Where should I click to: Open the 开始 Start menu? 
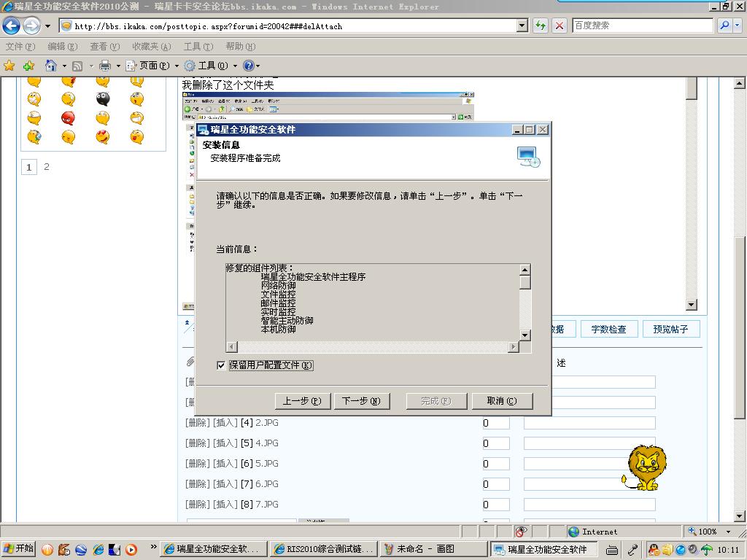(18, 548)
